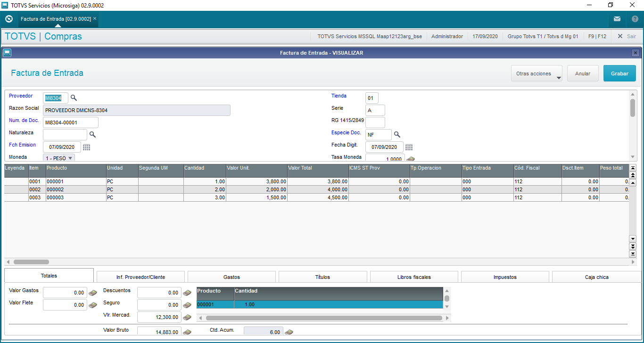
Task: Click the Tasa Moneda calculator icon
Action: (x=411, y=159)
